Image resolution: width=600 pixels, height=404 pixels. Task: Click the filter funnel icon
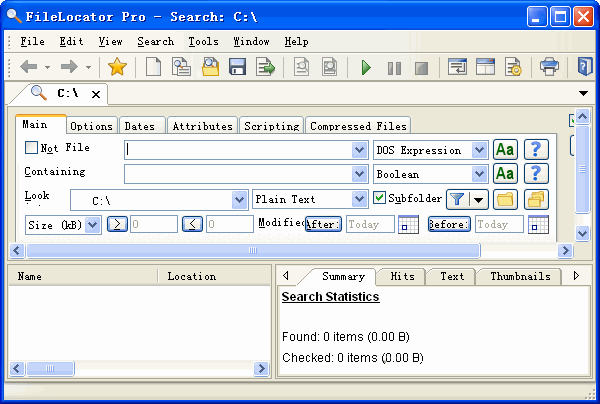click(456, 200)
